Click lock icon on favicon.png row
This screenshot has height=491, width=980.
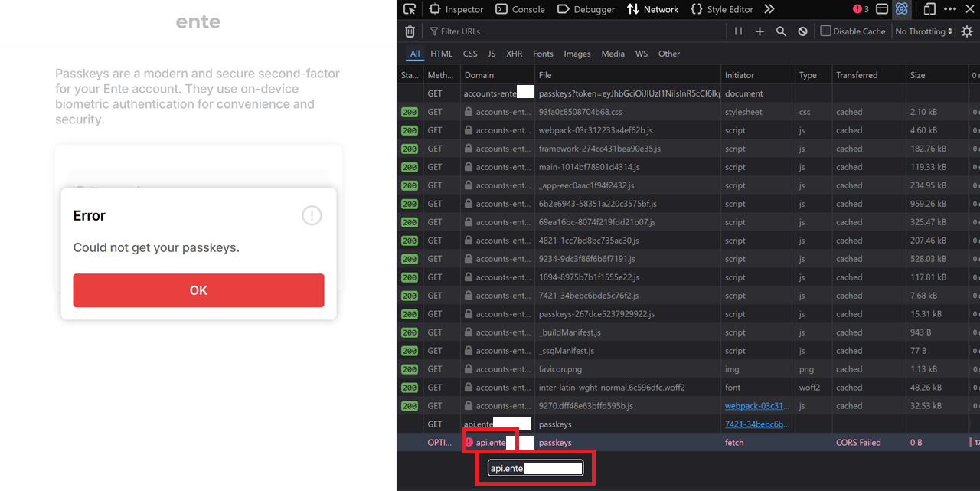pos(469,369)
